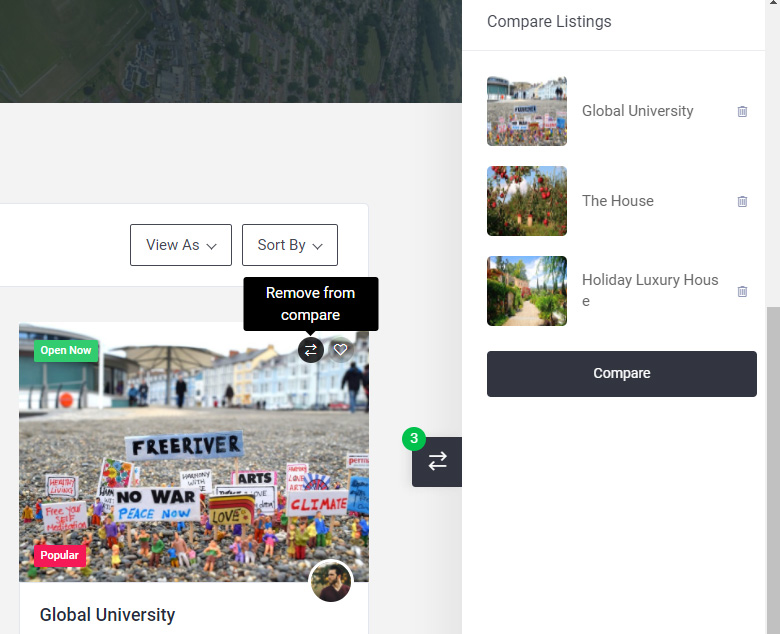
Task: Toggle the floating compare panel arrows button
Action: pos(437,462)
